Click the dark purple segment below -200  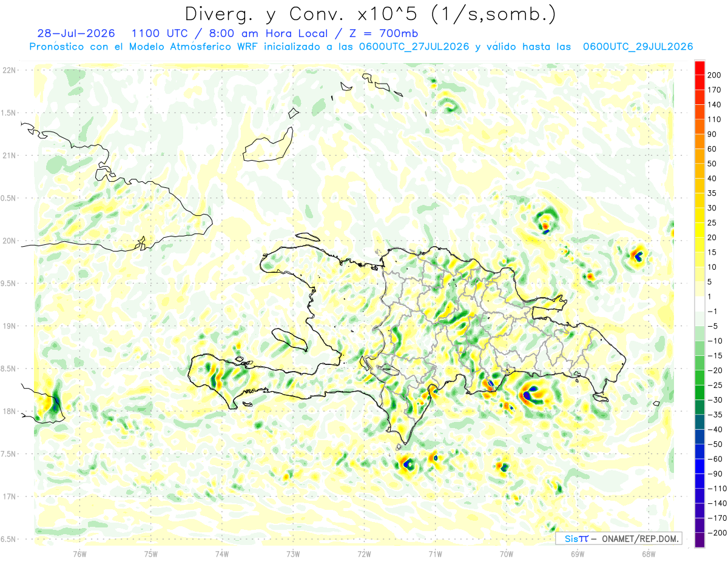tap(699, 540)
